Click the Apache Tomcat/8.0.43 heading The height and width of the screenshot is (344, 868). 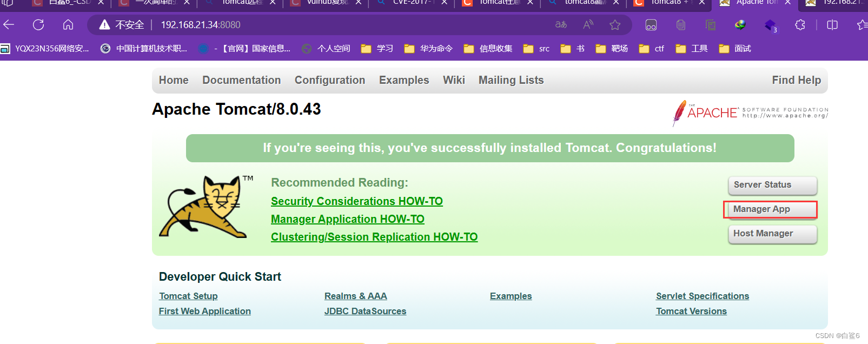pyautogui.click(x=236, y=109)
